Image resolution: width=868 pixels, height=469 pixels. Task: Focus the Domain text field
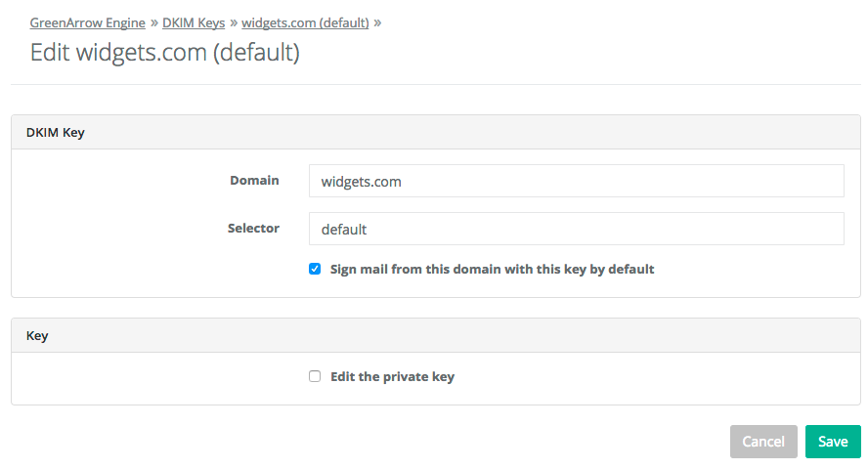(576, 181)
